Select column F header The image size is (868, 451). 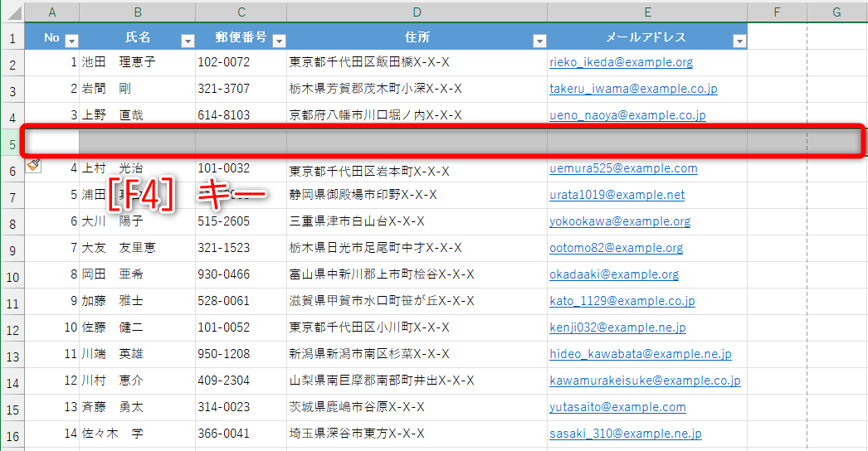coord(778,12)
